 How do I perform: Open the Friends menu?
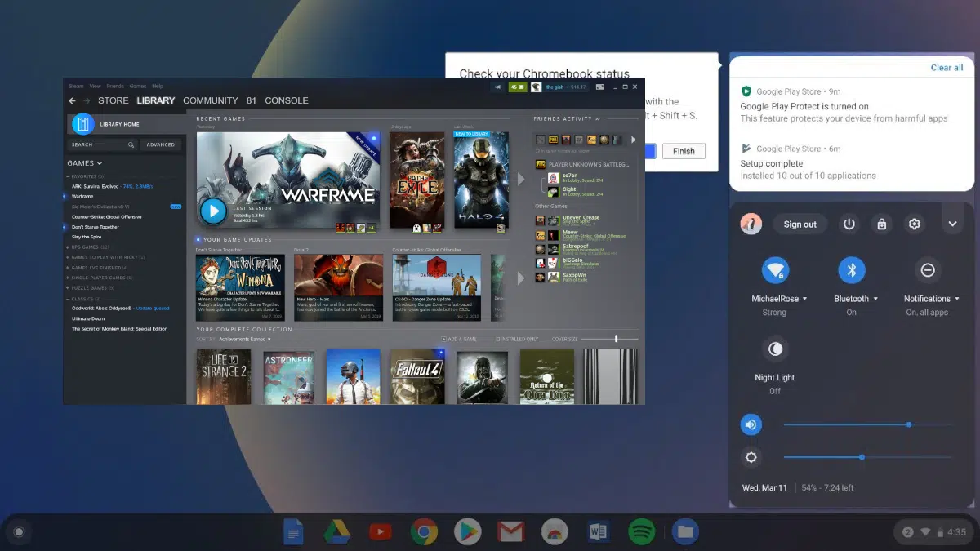point(115,86)
